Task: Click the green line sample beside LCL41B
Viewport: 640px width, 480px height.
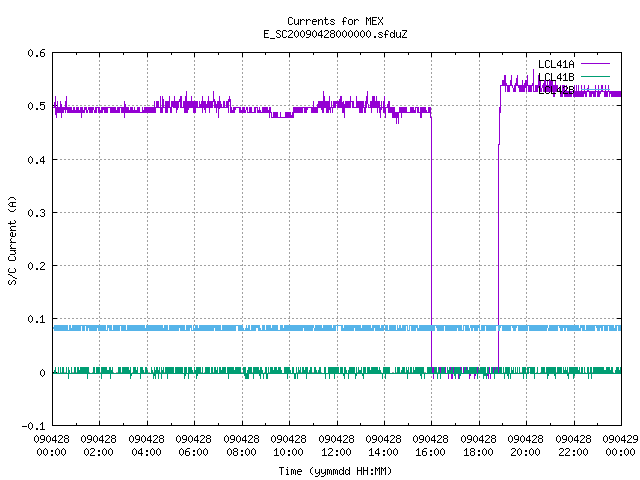Action: [595, 76]
